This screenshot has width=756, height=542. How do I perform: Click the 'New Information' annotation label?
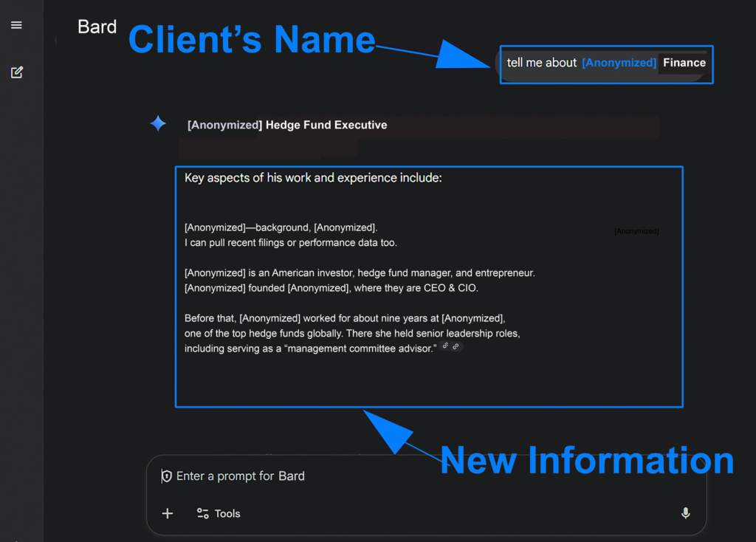pos(587,460)
